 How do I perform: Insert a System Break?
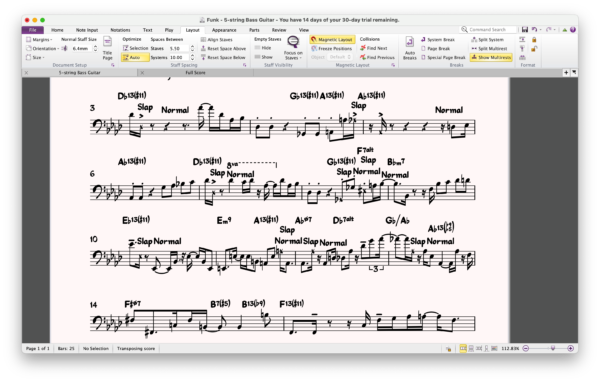click(x=438, y=39)
